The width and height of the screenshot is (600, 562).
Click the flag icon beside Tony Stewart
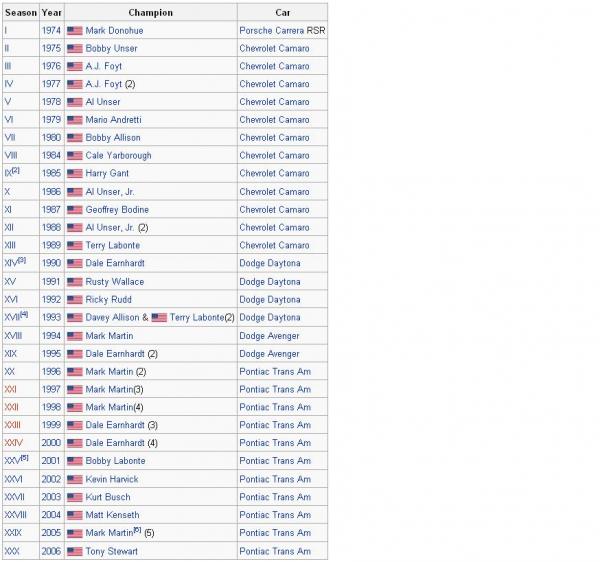[x=75, y=552]
